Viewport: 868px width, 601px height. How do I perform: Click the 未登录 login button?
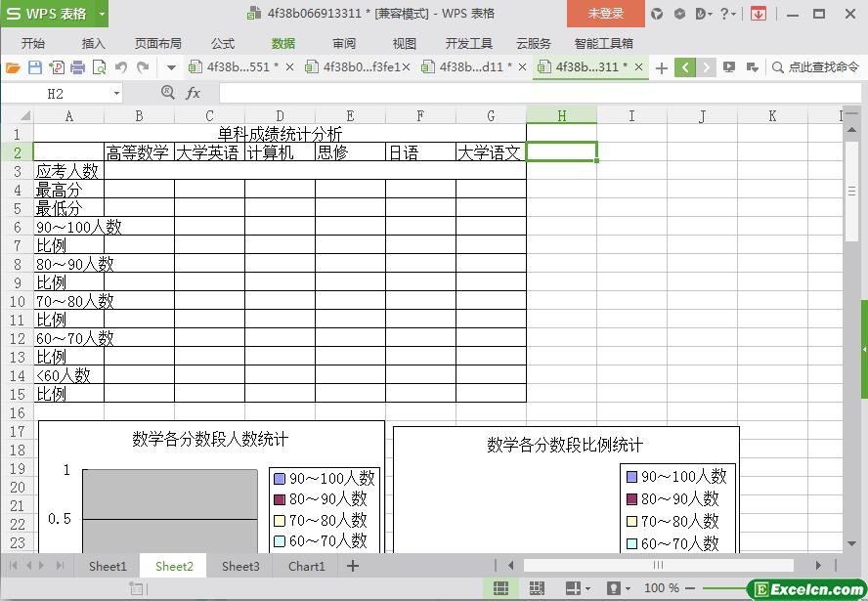tap(605, 14)
